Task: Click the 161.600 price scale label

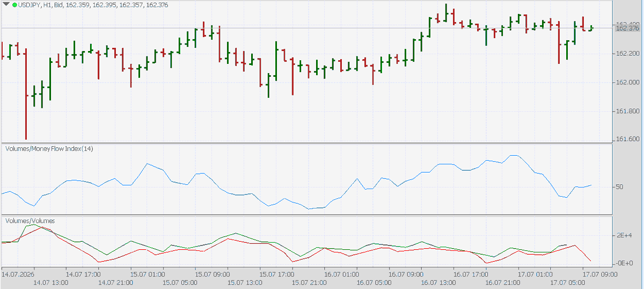Action: pos(627,140)
